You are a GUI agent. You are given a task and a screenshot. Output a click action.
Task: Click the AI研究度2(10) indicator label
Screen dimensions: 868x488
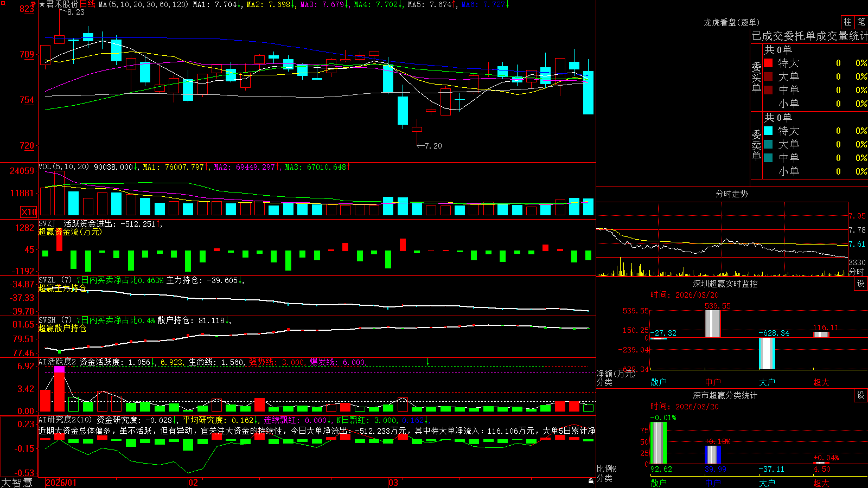tap(65, 420)
